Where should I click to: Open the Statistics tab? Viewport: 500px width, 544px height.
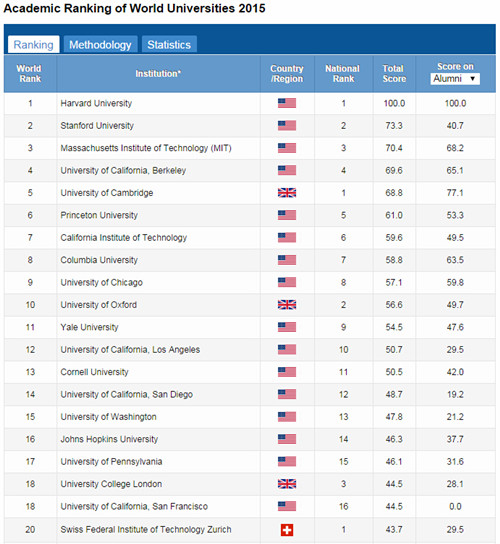[x=169, y=44]
